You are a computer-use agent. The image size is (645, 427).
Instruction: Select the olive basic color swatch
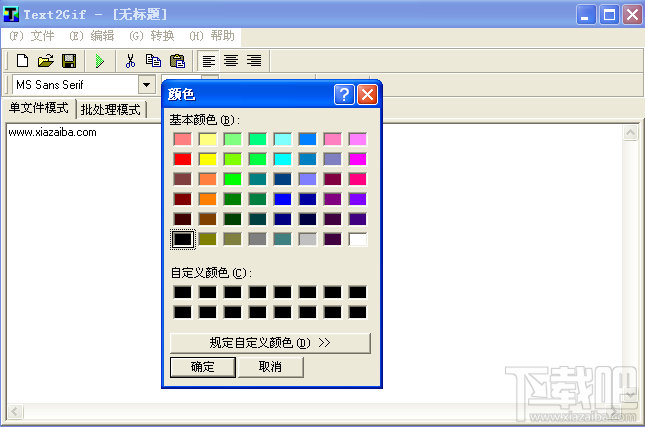tap(207, 239)
